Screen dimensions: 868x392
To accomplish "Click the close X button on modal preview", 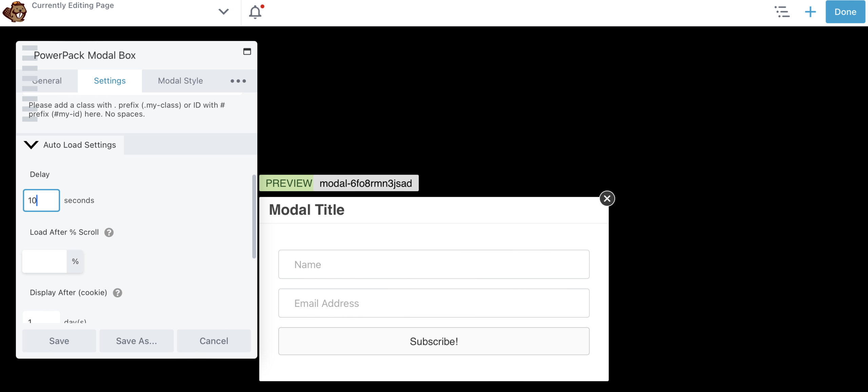I will (x=607, y=198).
